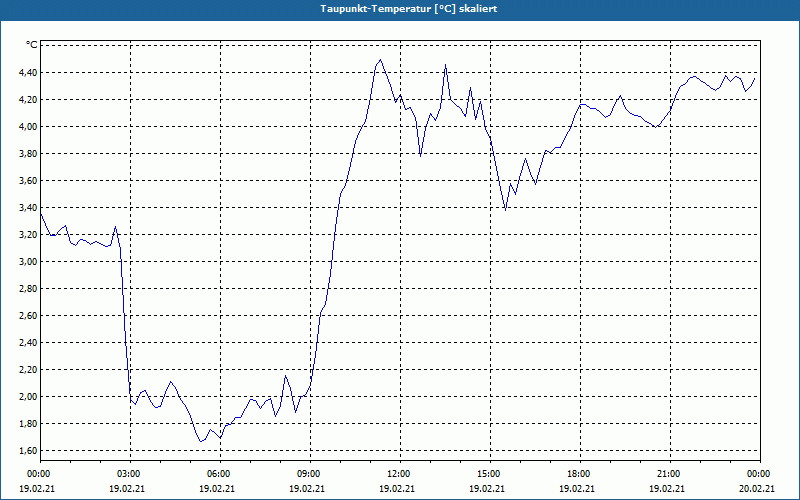Screen dimensions: 800x500
Task: Click the '12:00' x-axis time label
Action: pos(399,474)
